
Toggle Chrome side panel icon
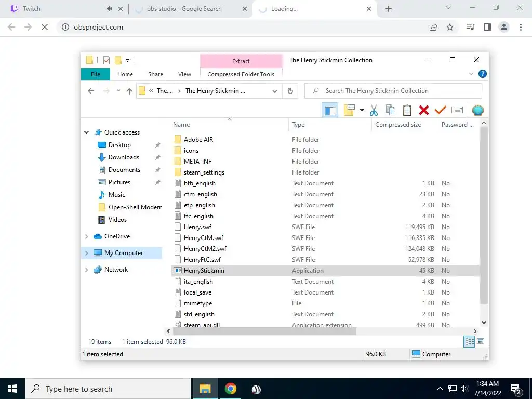487,27
